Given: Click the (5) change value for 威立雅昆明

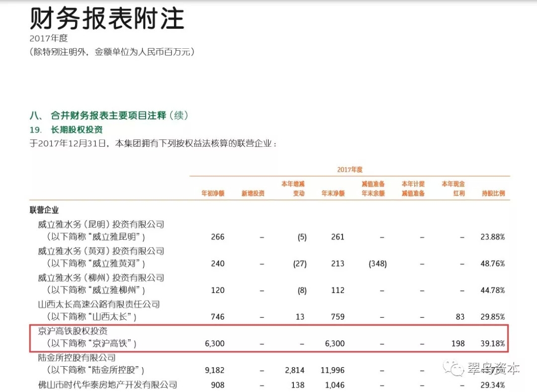Looking at the screenshot, I should [x=302, y=237].
